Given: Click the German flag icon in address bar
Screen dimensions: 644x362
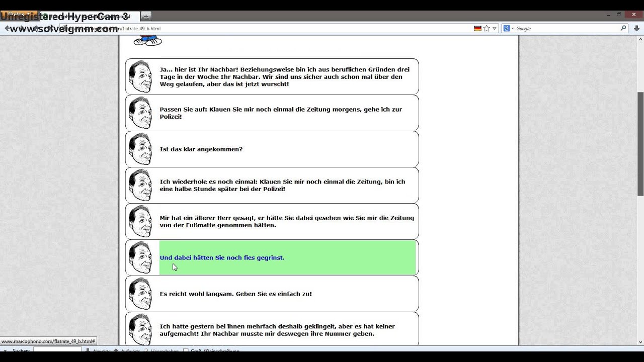Looking at the screenshot, I should tap(477, 29).
